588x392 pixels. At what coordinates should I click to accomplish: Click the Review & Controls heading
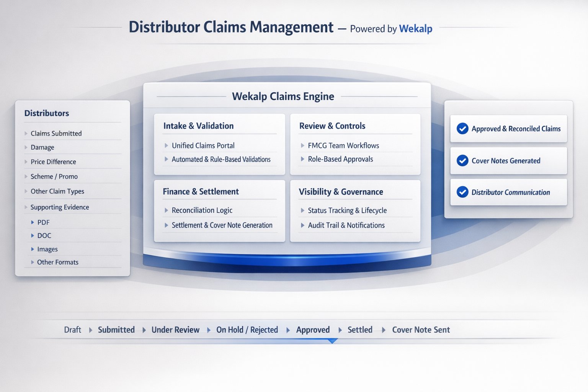(332, 126)
